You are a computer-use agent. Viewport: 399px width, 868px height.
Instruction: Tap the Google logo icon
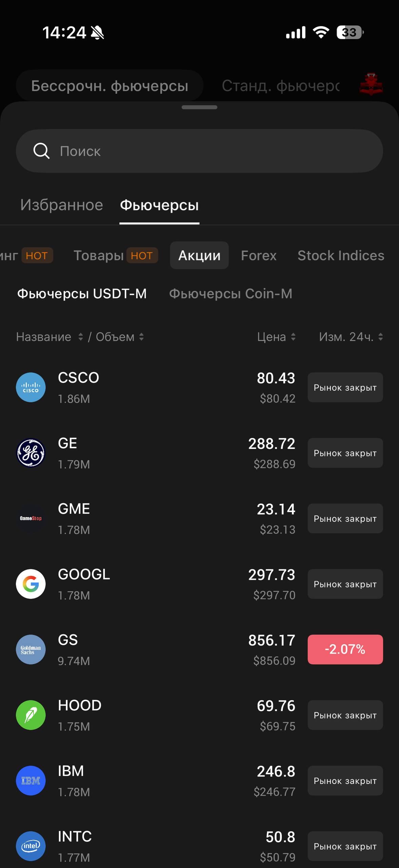(31, 584)
